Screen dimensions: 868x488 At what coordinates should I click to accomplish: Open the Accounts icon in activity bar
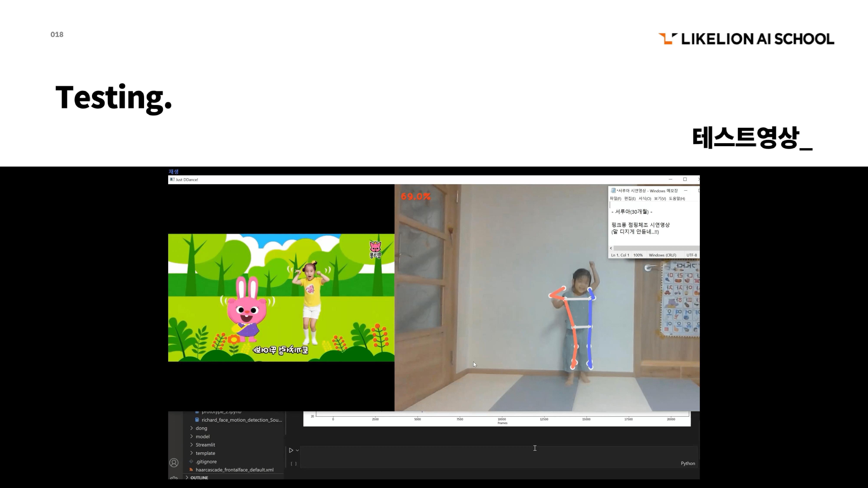tap(174, 463)
